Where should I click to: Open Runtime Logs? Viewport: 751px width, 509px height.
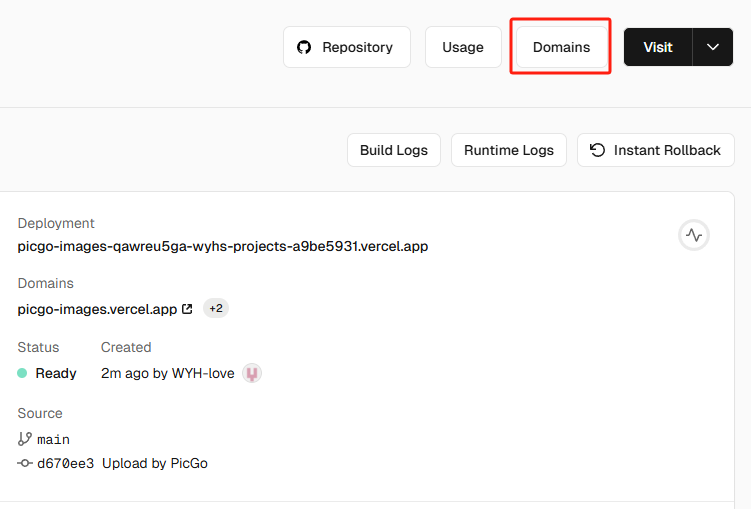509,150
